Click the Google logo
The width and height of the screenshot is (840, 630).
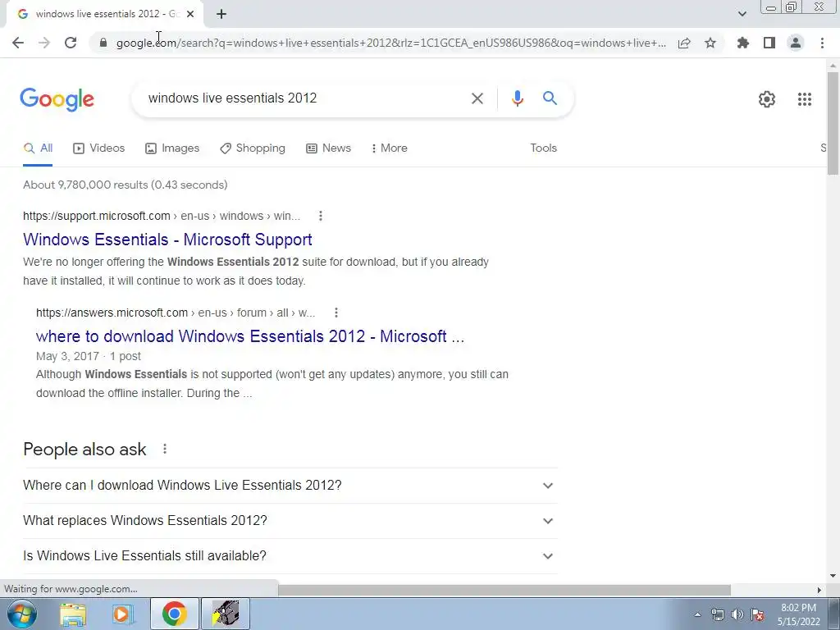57,99
